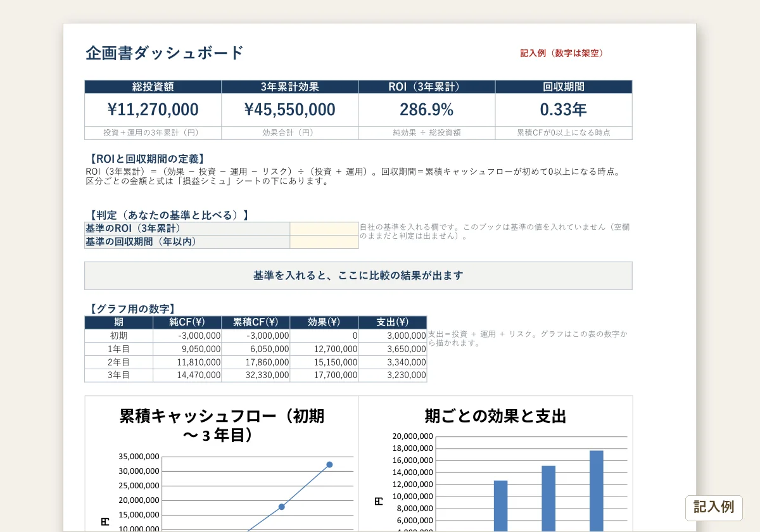The width and height of the screenshot is (760, 532).
Task: Select the 1年目 row label
Action: (x=119, y=349)
